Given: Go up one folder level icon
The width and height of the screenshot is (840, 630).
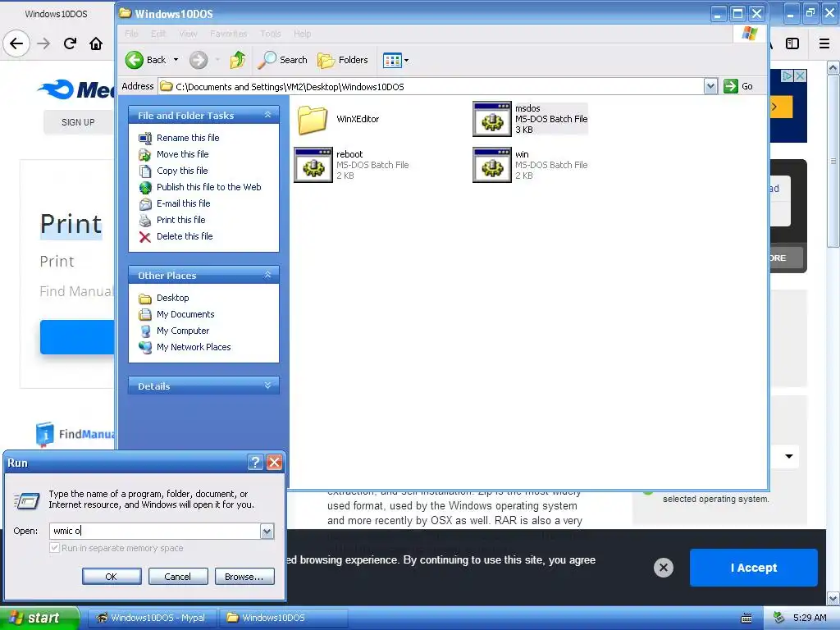Looking at the screenshot, I should point(238,60).
